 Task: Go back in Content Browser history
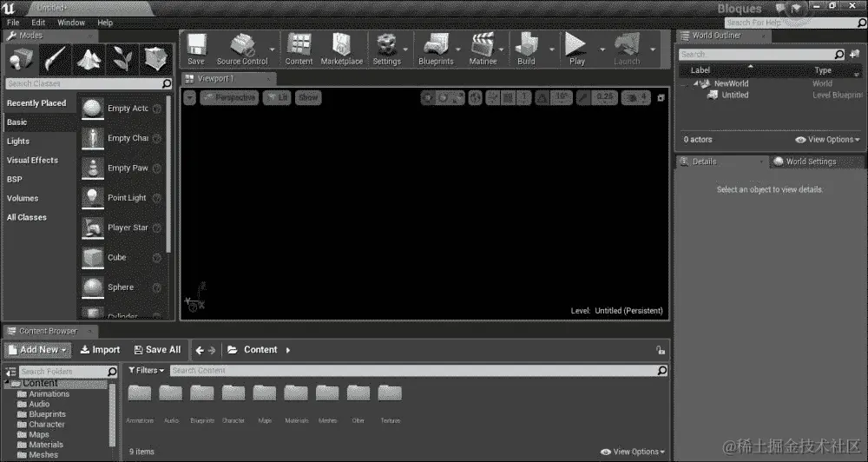200,350
